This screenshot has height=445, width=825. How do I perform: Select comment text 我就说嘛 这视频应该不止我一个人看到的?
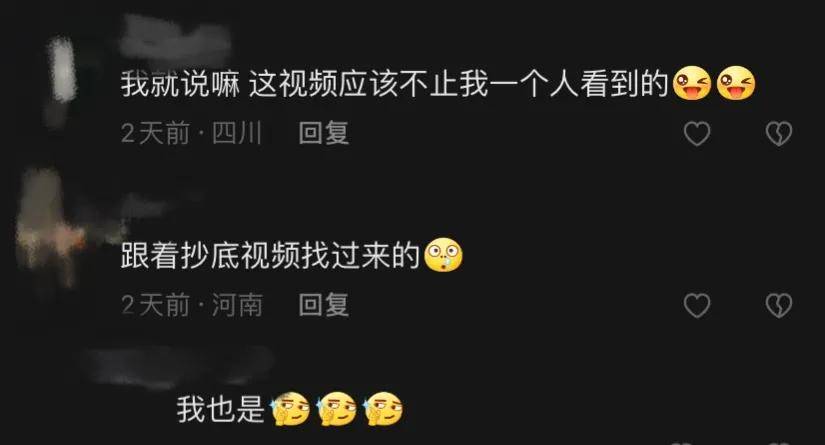coord(395,84)
